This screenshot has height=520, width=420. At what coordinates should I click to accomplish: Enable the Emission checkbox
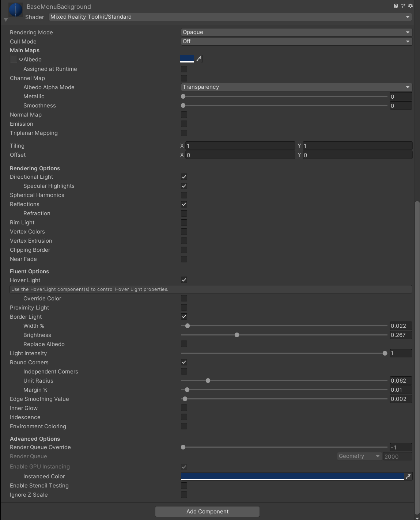tap(184, 124)
